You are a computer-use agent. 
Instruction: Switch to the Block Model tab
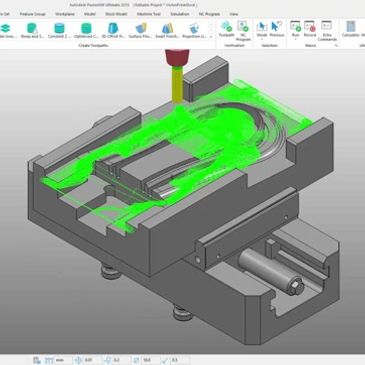tap(116, 14)
